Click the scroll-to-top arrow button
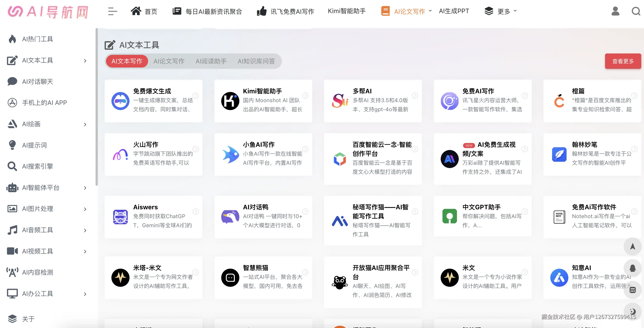Image resolution: width=644 pixels, height=328 pixels. point(632,246)
